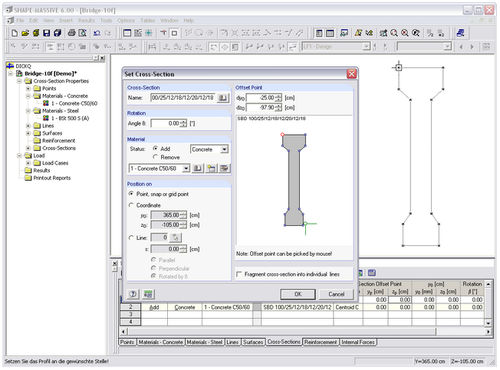The height and width of the screenshot is (370, 500).
Task: Switch to the Points table tab
Action: [127, 342]
